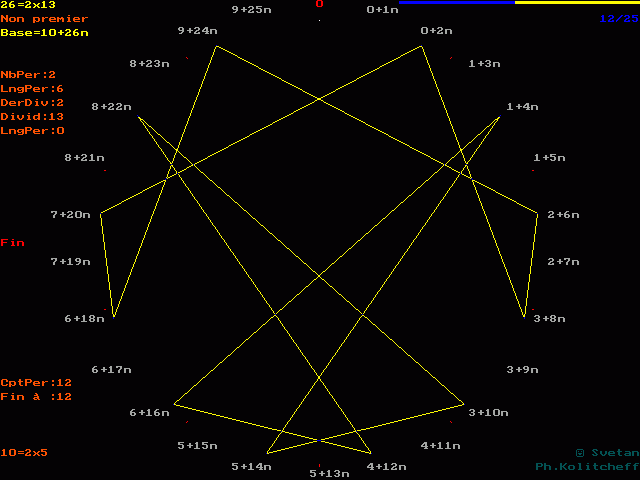The height and width of the screenshot is (480, 640).
Task: Click the yellow portion of progress bar
Action: coord(576,3)
